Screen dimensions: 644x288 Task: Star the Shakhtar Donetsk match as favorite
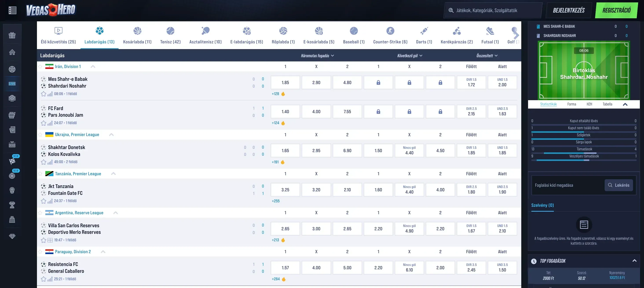pyautogui.click(x=44, y=162)
